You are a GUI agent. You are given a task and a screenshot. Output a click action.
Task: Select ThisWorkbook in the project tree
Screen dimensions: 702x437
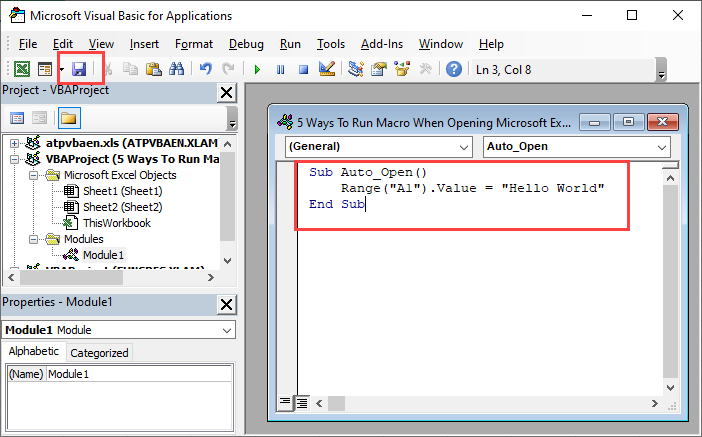click(x=116, y=223)
